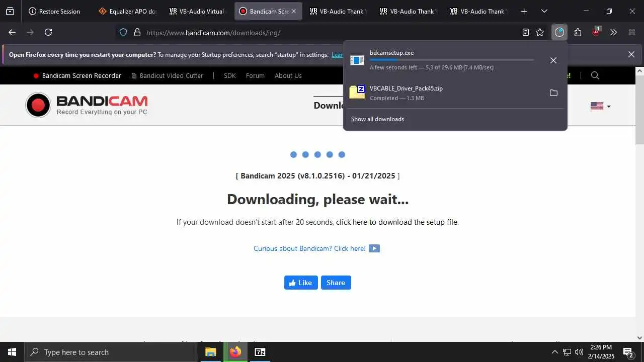
Task: Open Forum nav link
Action: pyautogui.click(x=255, y=76)
